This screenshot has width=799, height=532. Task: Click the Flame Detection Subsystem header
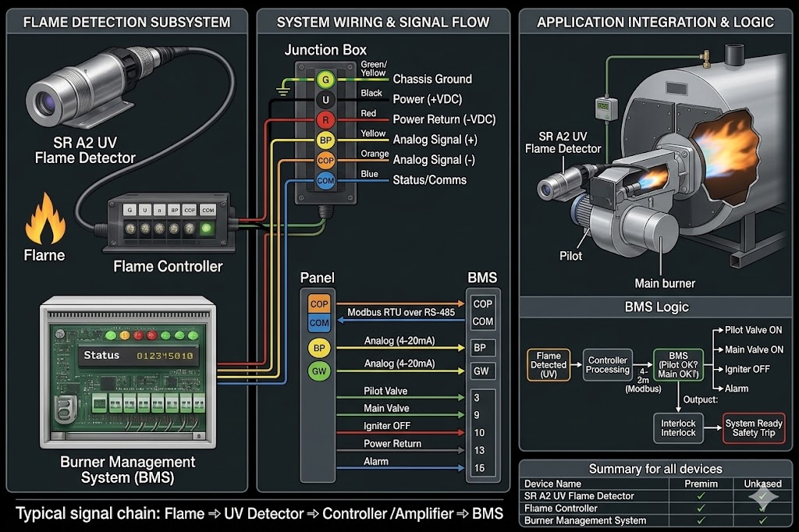point(127,23)
